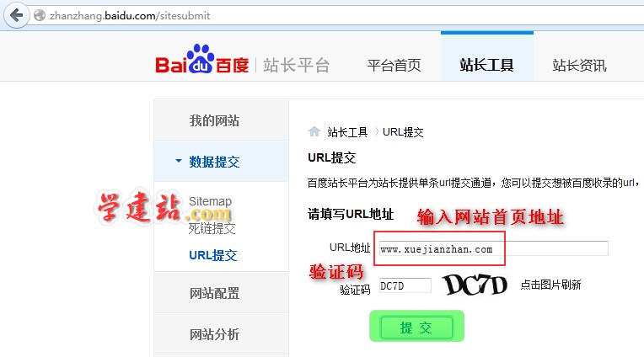Expand 网站分析 in the sidebar
This screenshot has height=357, width=644.
[222, 334]
